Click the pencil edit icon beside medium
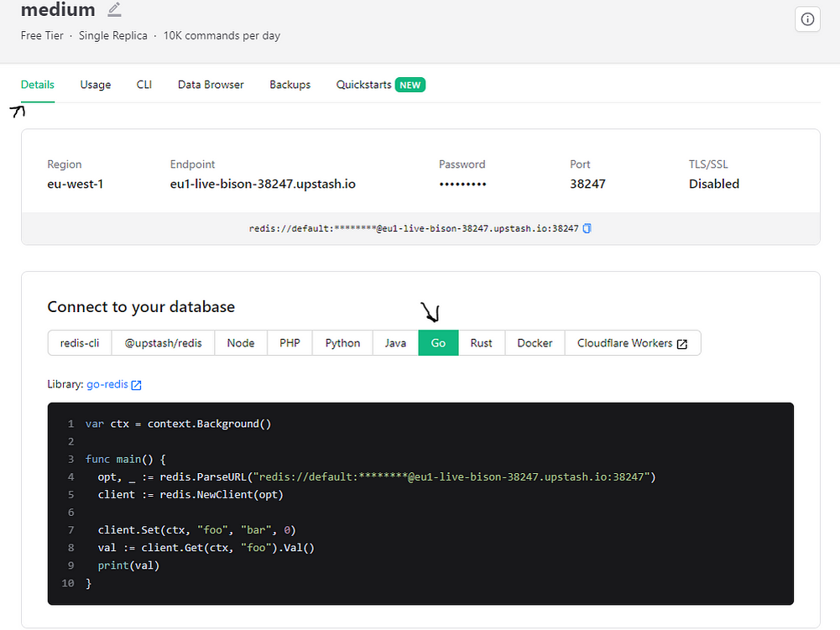The image size is (840, 630). [114, 9]
